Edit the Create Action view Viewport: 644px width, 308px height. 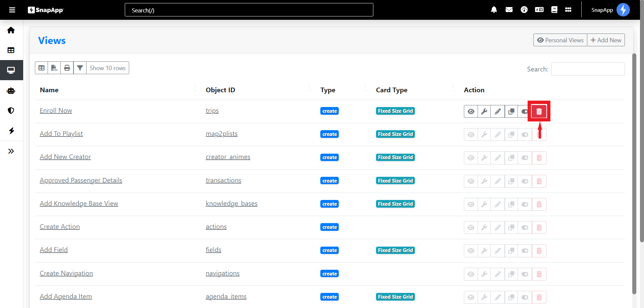click(x=498, y=227)
